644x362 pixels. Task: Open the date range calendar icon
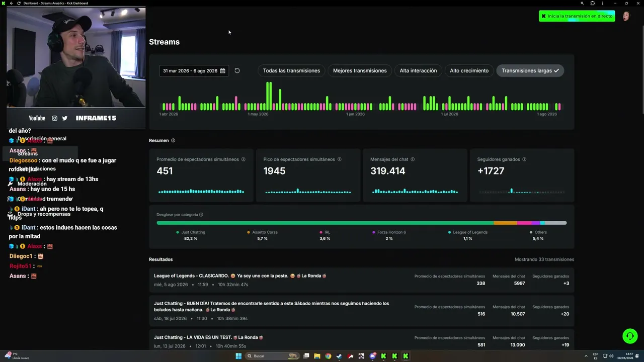pos(222,71)
